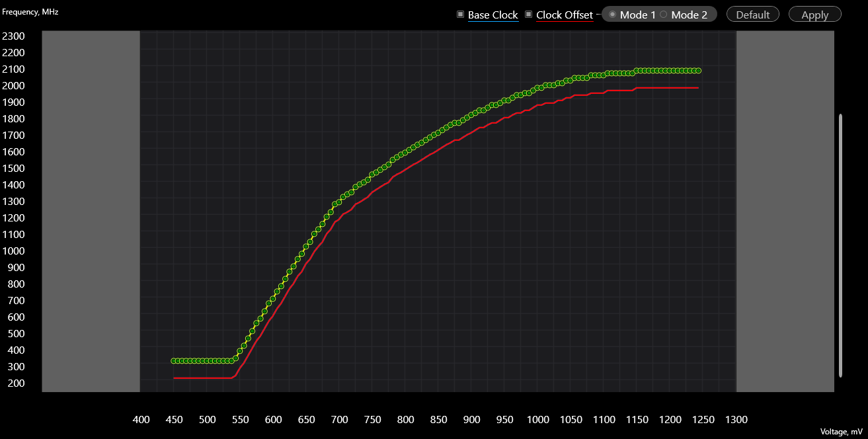Image resolution: width=868 pixels, height=439 pixels.
Task: Toggle the Clock Offset checkbox
Action: (529, 15)
